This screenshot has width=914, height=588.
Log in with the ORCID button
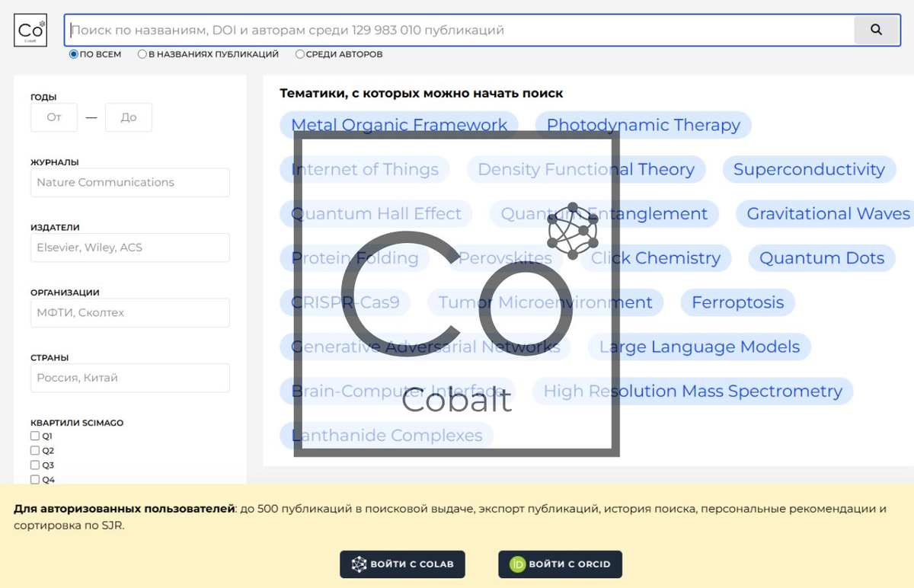[560, 564]
